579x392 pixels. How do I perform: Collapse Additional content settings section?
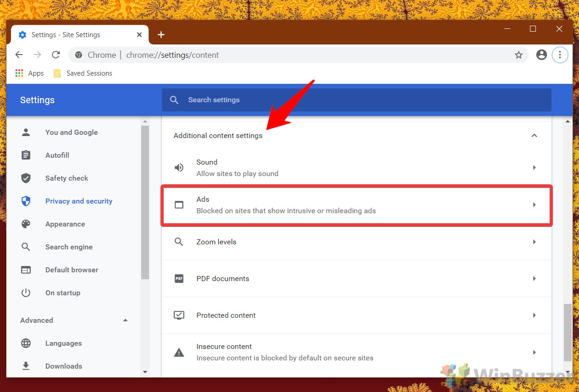534,135
